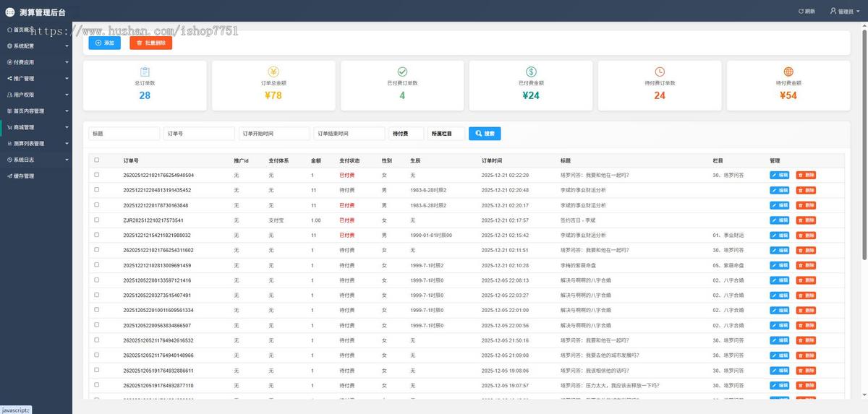Click the blue 添加 button
868x414 pixels.
(104, 43)
